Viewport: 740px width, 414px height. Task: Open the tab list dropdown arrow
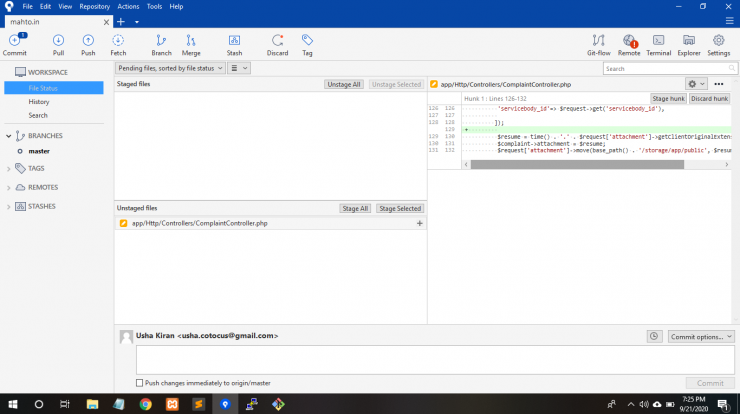(x=137, y=22)
